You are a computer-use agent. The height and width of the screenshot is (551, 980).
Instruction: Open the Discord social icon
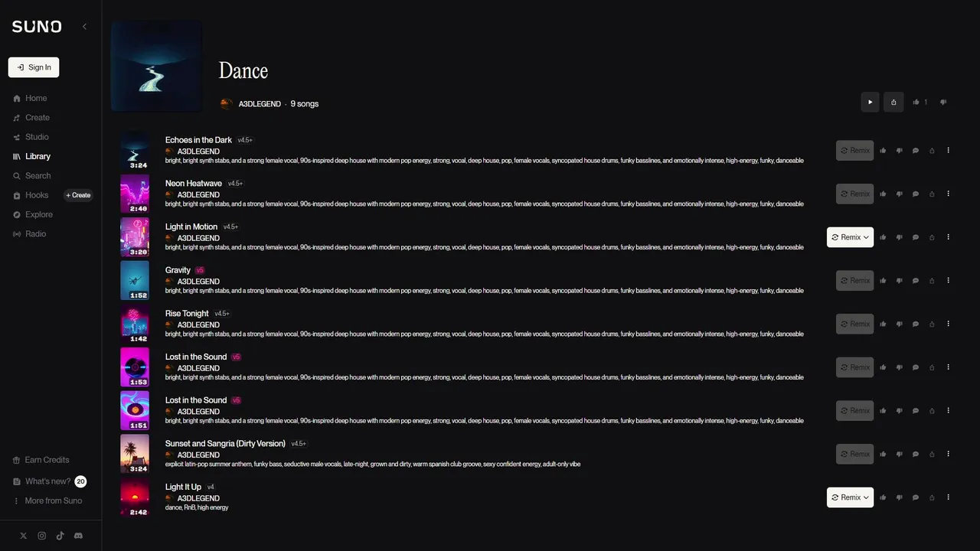point(78,536)
